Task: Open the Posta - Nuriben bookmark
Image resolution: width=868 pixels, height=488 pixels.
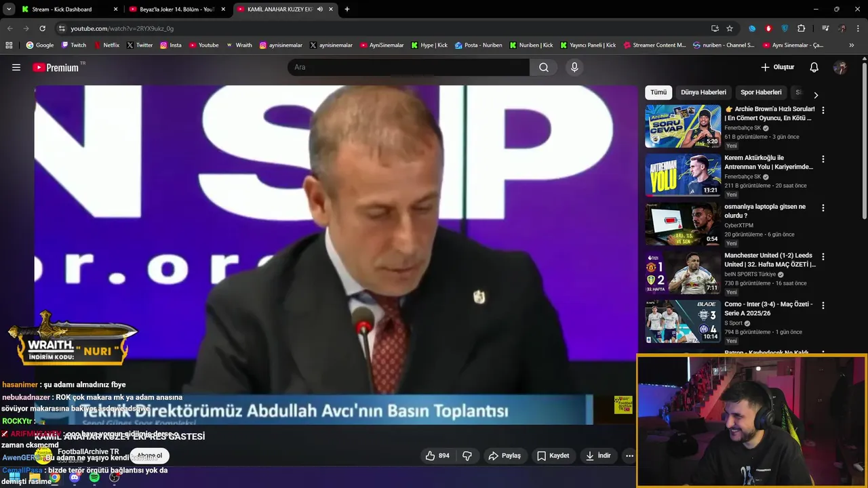Action: (x=479, y=45)
